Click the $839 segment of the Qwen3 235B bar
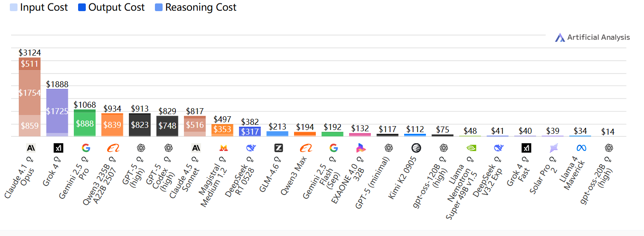The image size is (644, 236). pos(112,125)
